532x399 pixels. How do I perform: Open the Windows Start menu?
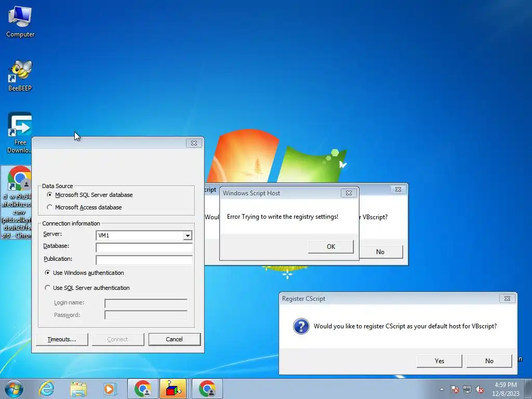coord(14,389)
